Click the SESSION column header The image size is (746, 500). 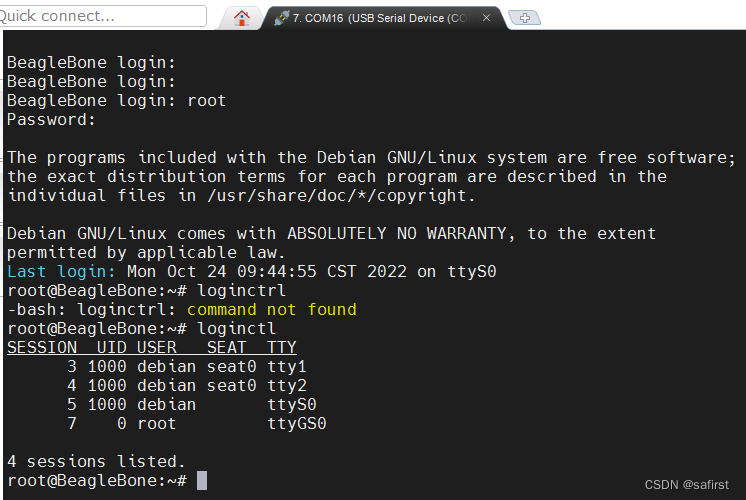coord(42,347)
